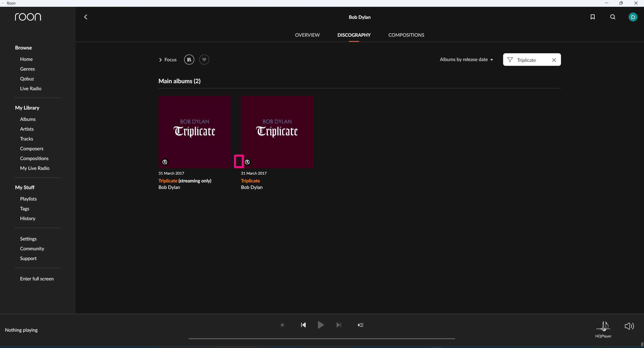Open search with magnifier icon
The image size is (644, 348).
point(613,17)
